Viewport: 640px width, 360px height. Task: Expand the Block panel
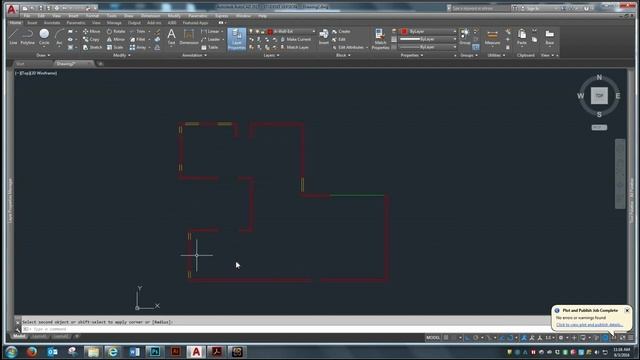(343, 55)
